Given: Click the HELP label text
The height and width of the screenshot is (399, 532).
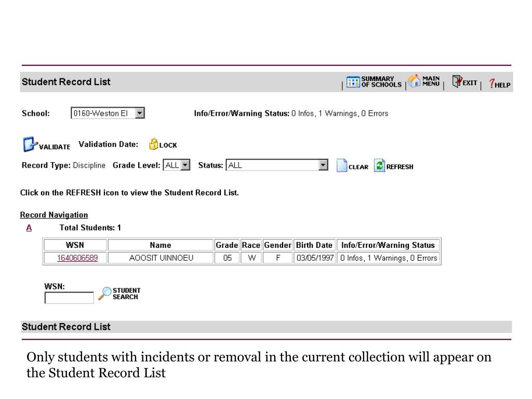Looking at the screenshot, I should tap(502, 85).
